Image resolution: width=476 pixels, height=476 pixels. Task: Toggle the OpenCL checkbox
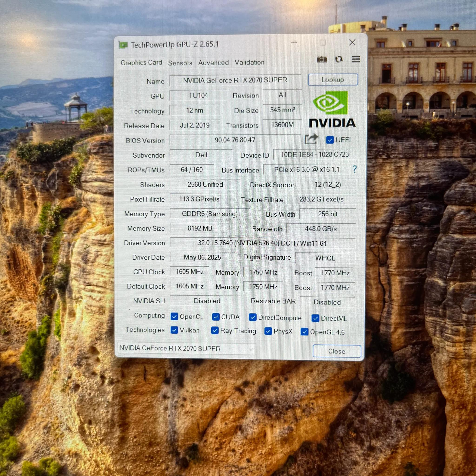[x=174, y=316]
